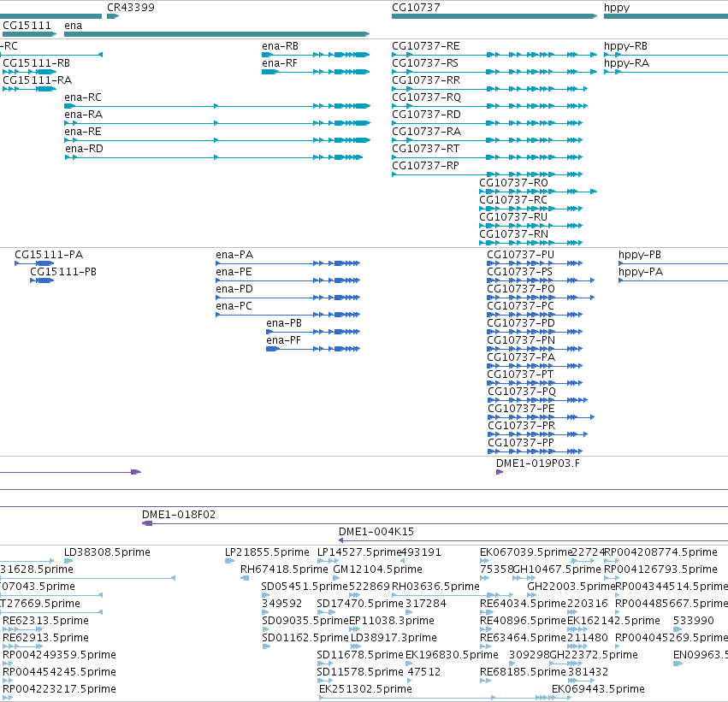Select transcript ena-RD
Image resolution: width=728 pixels, height=702 pixels.
(x=214, y=157)
